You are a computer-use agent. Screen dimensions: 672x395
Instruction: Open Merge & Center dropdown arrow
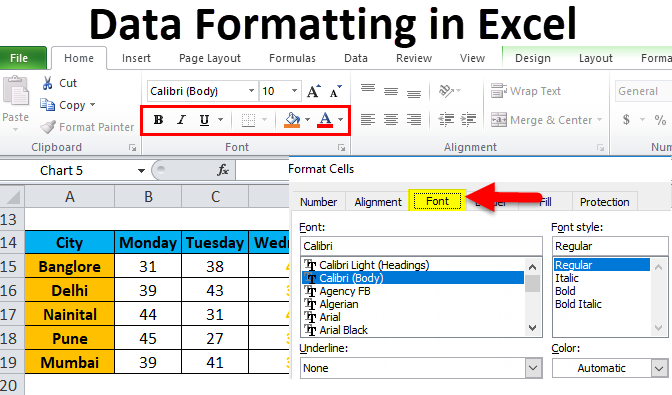pyautogui.click(x=599, y=120)
